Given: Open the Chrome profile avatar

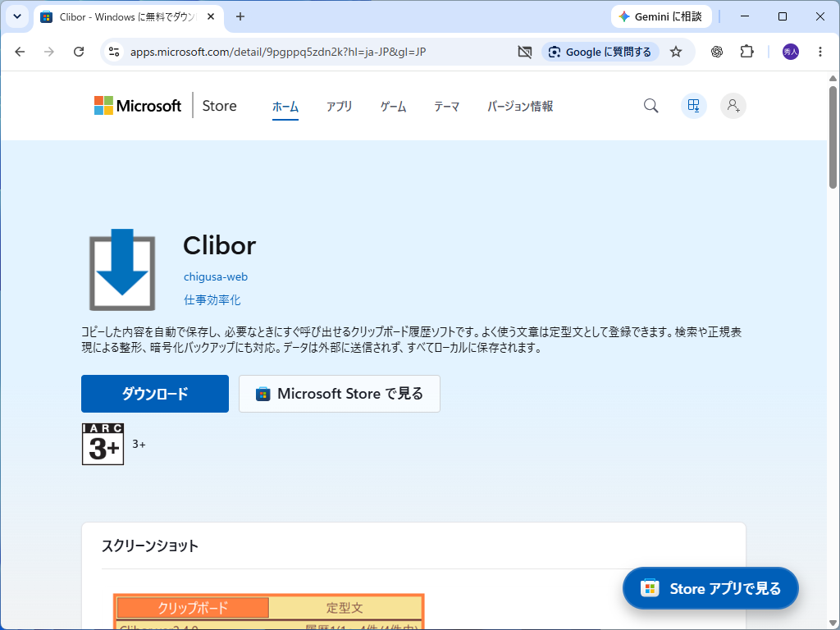Looking at the screenshot, I should pos(791,52).
